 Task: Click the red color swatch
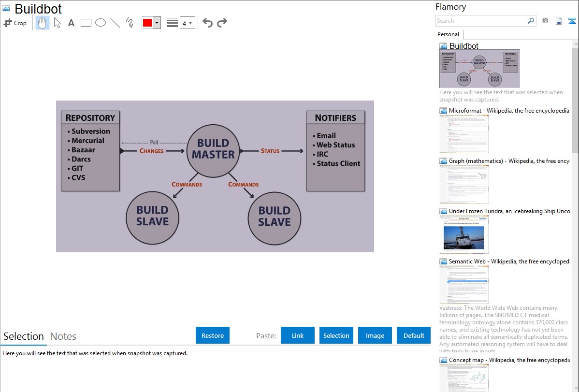[x=147, y=23]
